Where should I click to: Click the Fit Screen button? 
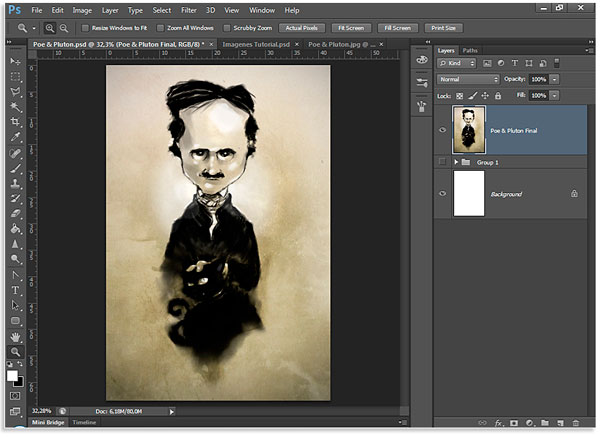click(x=351, y=28)
